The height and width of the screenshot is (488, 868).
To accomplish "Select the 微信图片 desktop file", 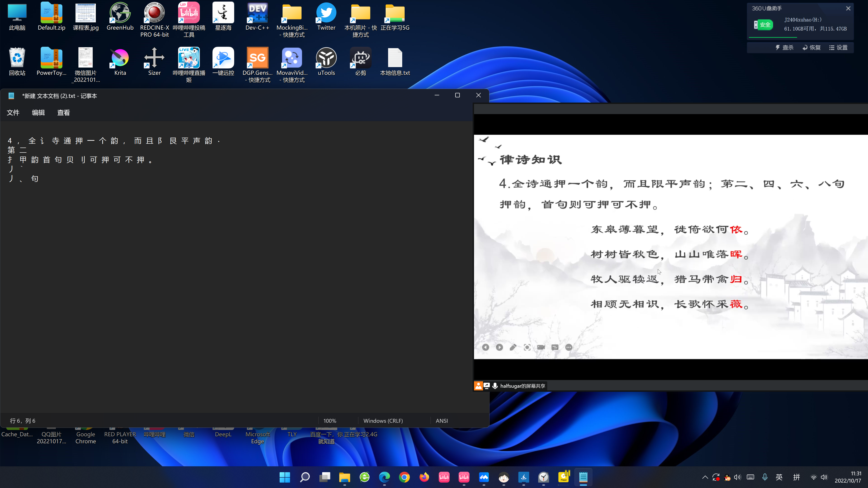I will [x=86, y=65].
